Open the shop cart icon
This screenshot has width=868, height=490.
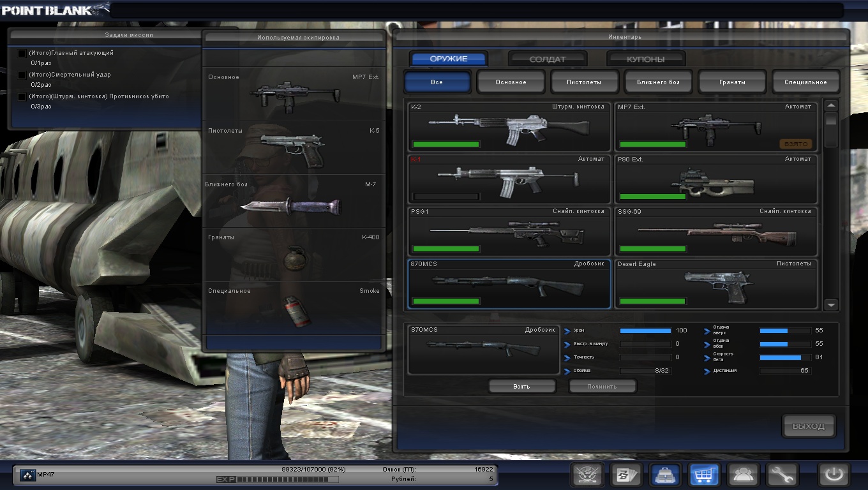coord(704,475)
